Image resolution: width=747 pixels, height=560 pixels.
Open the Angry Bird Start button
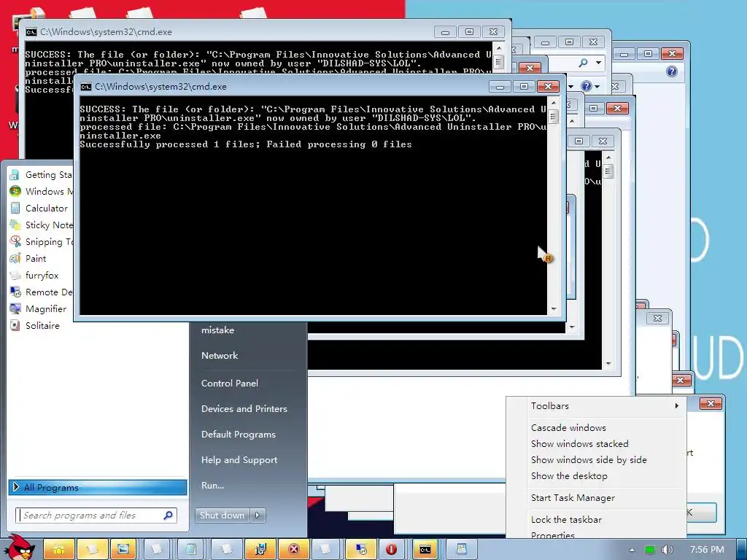coord(19,548)
